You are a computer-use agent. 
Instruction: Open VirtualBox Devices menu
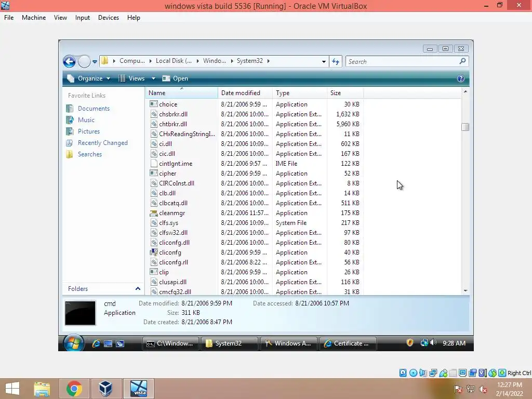108,18
